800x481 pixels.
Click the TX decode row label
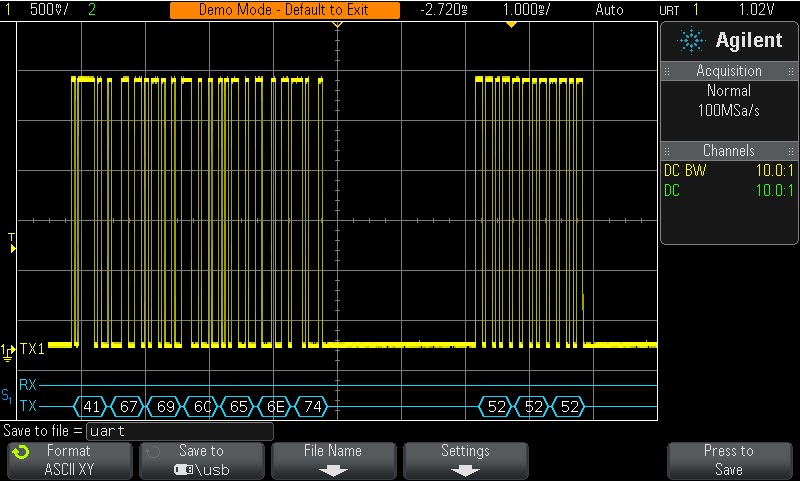pos(28,406)
